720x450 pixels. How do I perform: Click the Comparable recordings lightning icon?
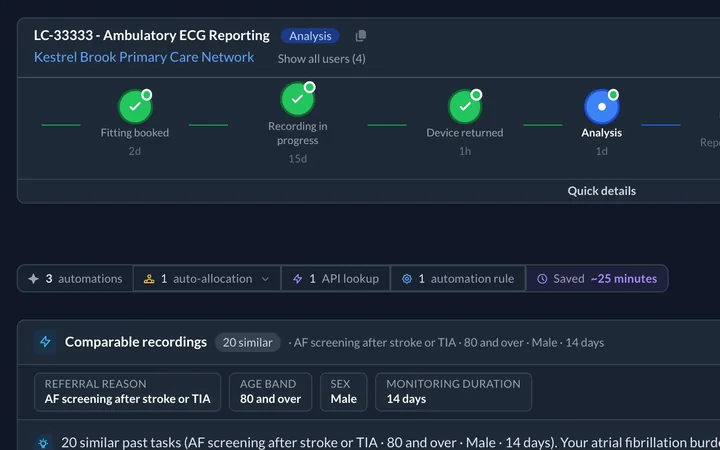pos(45,342)
